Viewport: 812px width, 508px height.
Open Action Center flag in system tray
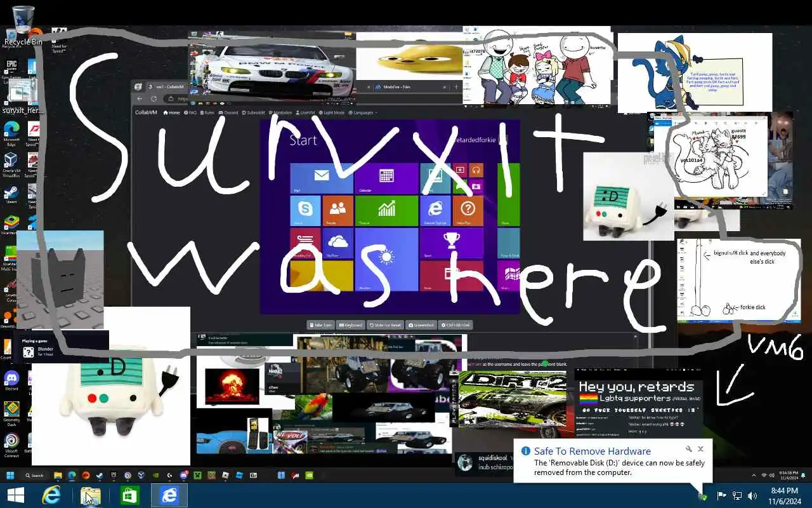tap(721, 496)
